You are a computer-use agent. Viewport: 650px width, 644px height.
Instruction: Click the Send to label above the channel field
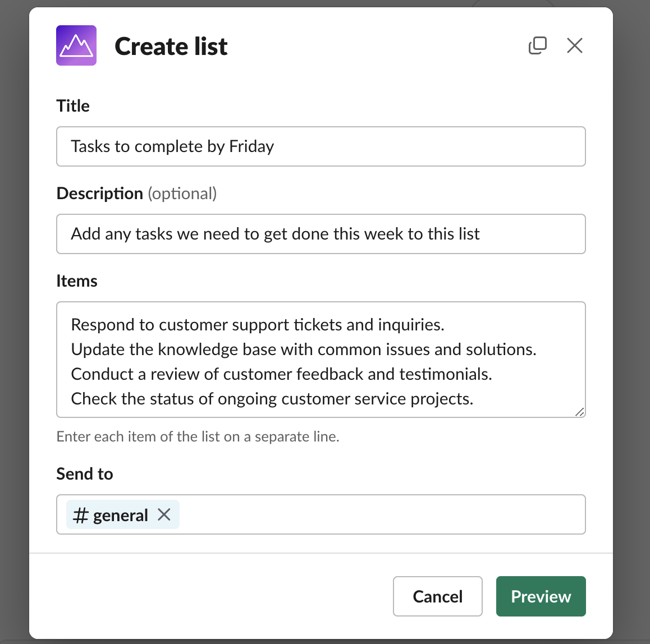coord(84,473)
